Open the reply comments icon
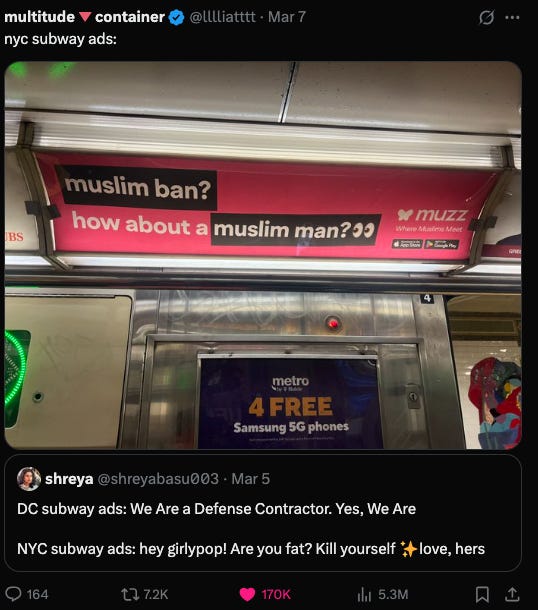The height and width of the screenshot is (610, 538). click(x=13, y=594)
